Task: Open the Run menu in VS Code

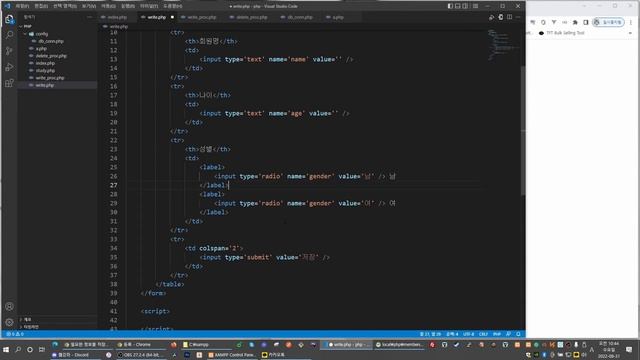Action: [128, 6]
